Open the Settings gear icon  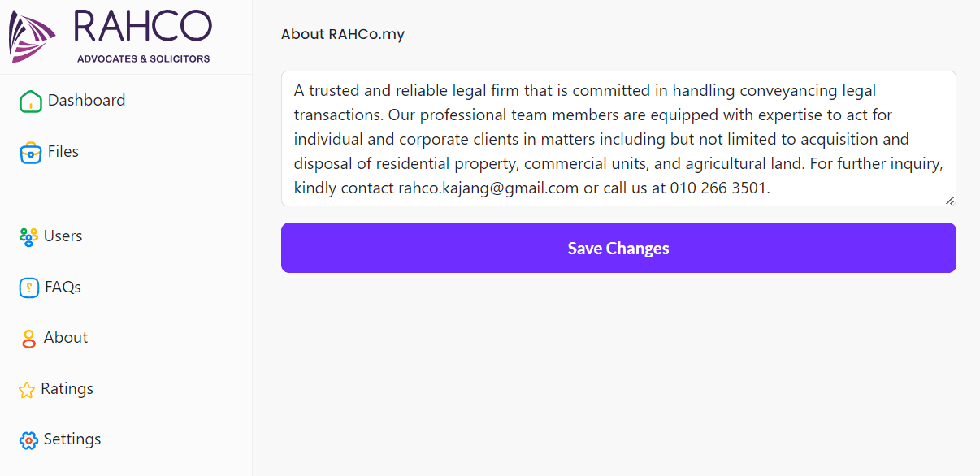pos(29,439)
